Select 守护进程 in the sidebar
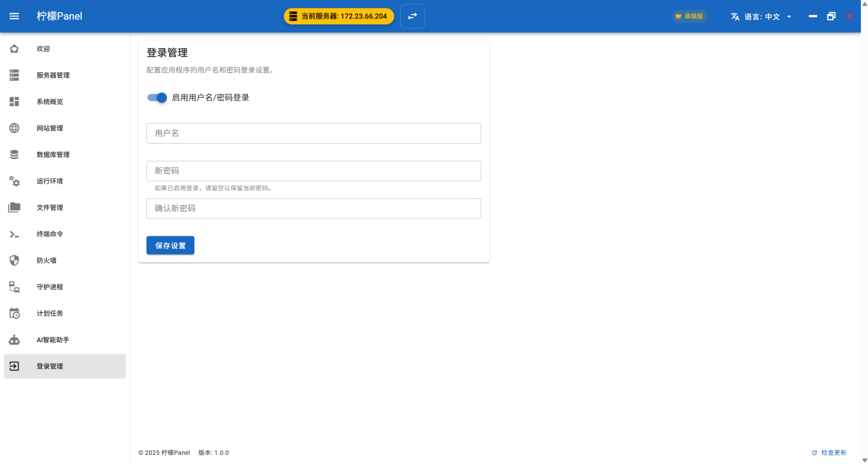Image resolution: width=868 pixels, height=464 pixels. click(x=49, y=287)
